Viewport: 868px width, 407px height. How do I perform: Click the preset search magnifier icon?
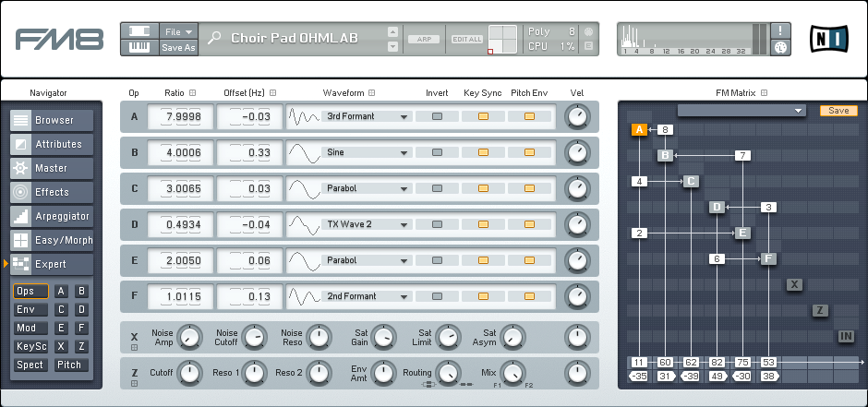click(214, 38)
